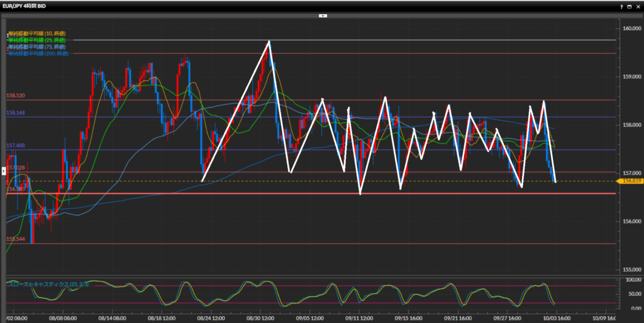
Task: Close the EUR/JPY chart panel
Action: (637, 6)
